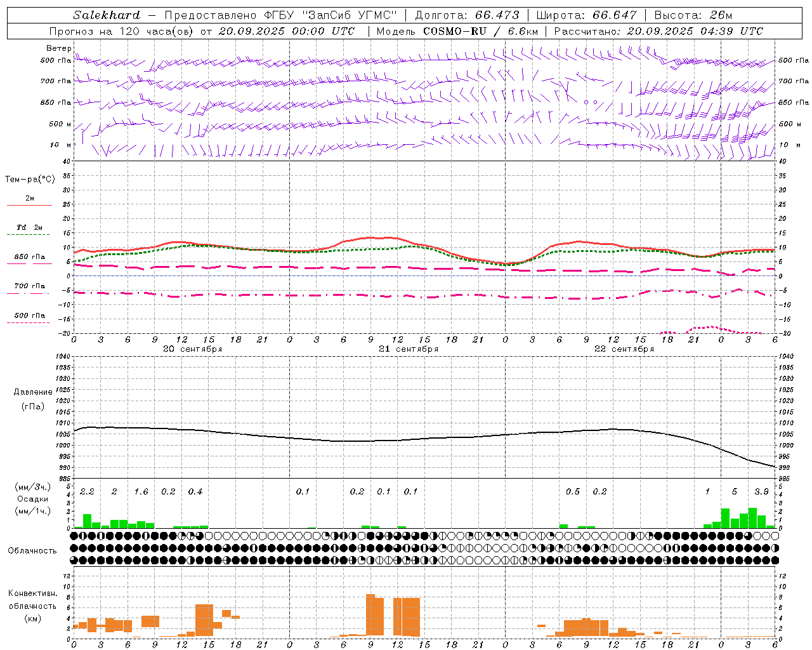Viewport: 812px width, 650px height.
Task: Click the '(мм/1ч.)' hourly precipitation unit
Action: click(32, 511)
